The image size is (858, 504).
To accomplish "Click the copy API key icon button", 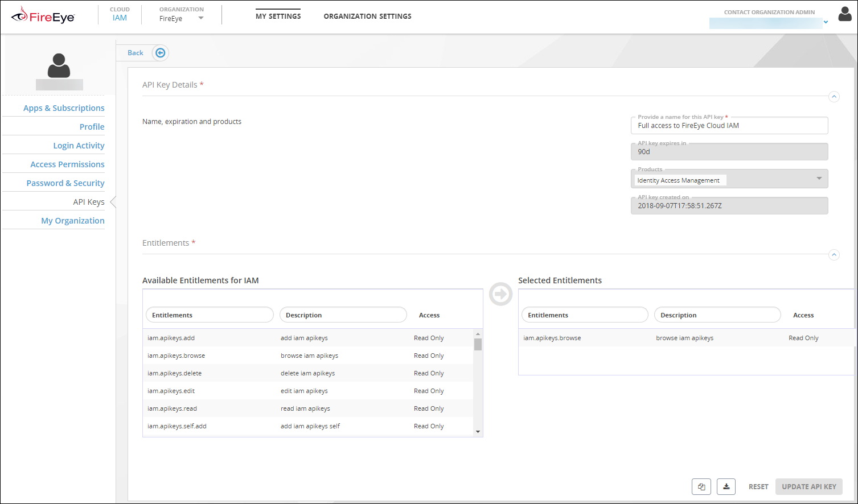I will pos(701,487).
